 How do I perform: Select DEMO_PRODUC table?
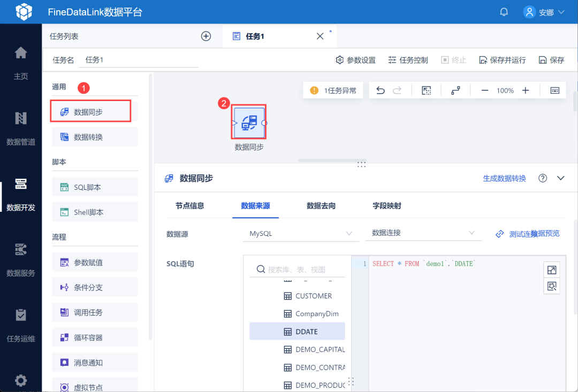click(x=297, y=385)
